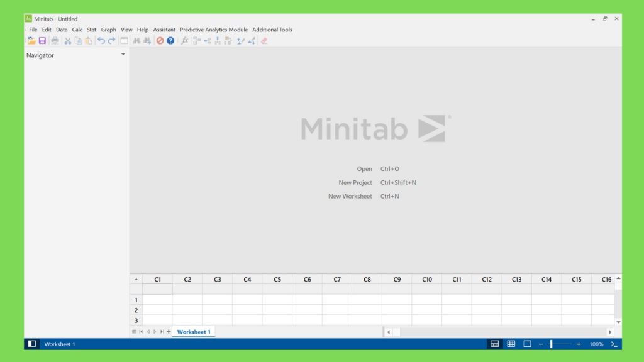This screenshot has height=362, width=644.
Task: Click the Find binoculars icon
Action: (x=136, y=41)
